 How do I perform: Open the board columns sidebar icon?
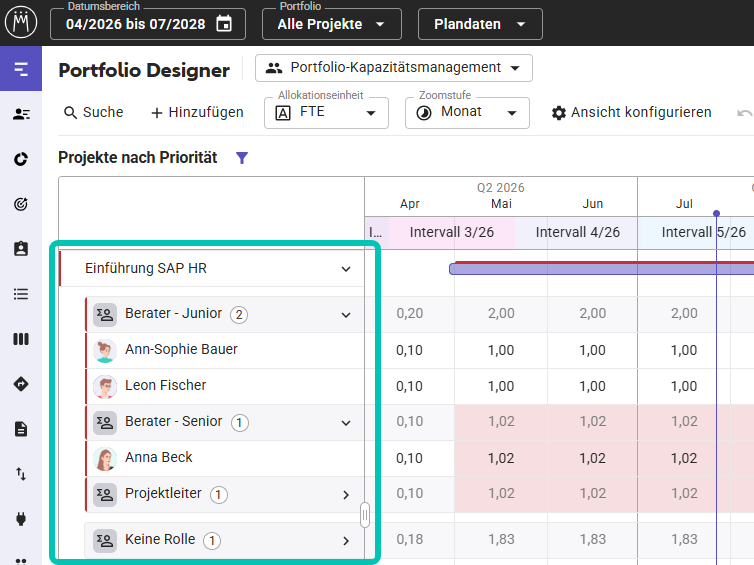[21, 339]
